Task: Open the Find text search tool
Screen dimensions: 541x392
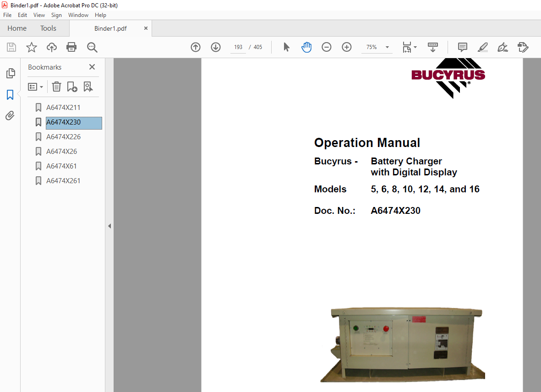Action: pyautogui.click(x=92, y=47)
